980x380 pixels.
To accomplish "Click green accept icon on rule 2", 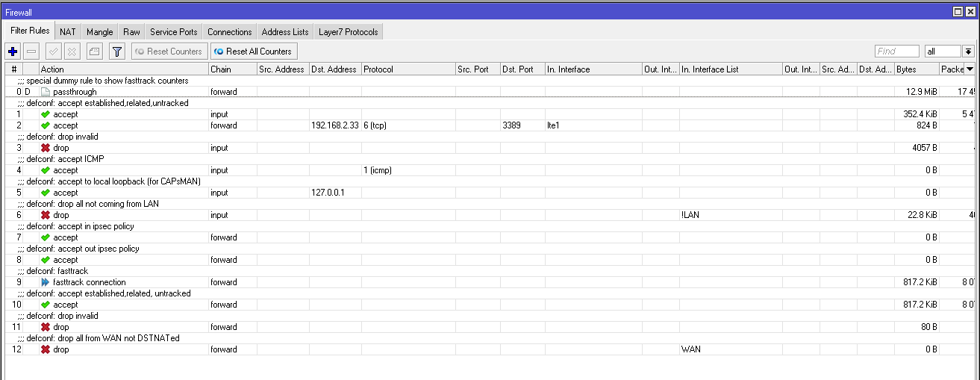I will click(x=46, y=125).
